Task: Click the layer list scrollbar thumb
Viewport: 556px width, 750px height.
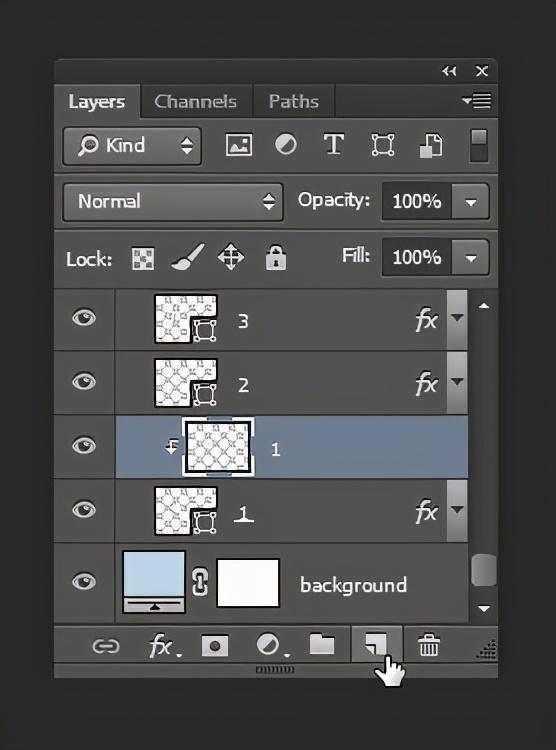Action: (483, 570)
